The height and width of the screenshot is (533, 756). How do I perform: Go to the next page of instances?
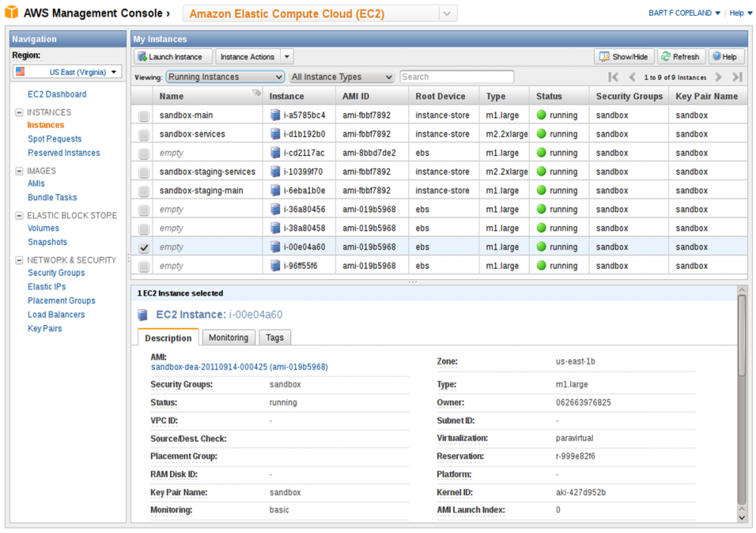pyautogui.click(x=718, y=76)
